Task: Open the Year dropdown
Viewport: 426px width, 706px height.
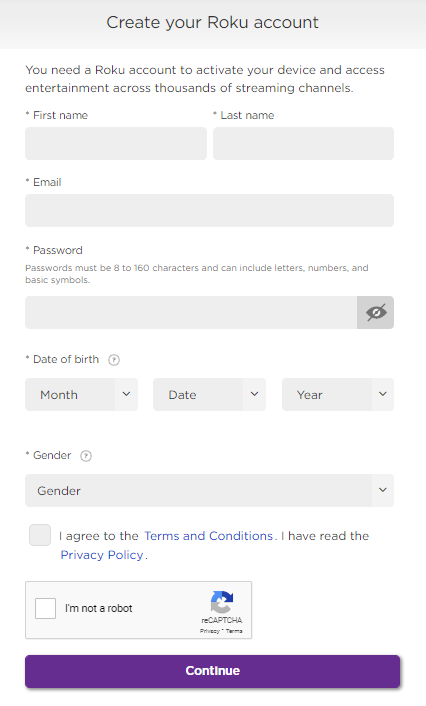Action: pos(338,394)
